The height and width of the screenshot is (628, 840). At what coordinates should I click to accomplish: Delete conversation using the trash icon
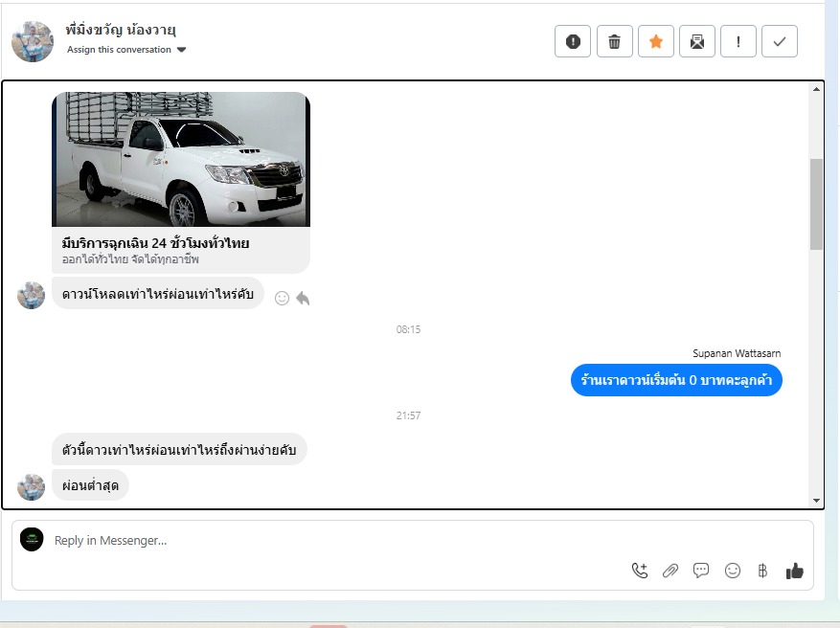click(615, 41)
